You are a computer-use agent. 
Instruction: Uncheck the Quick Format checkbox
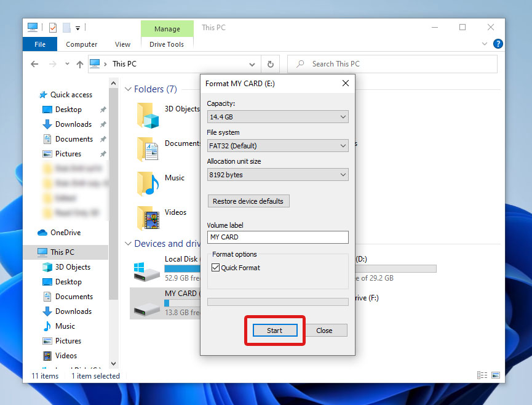(x=216, y=268)
